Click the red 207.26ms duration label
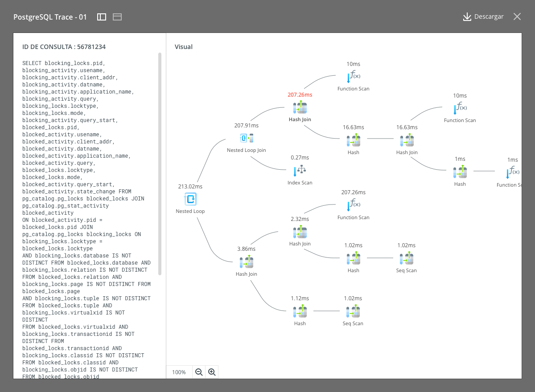 pyautogui.click(x=300, y=94)
